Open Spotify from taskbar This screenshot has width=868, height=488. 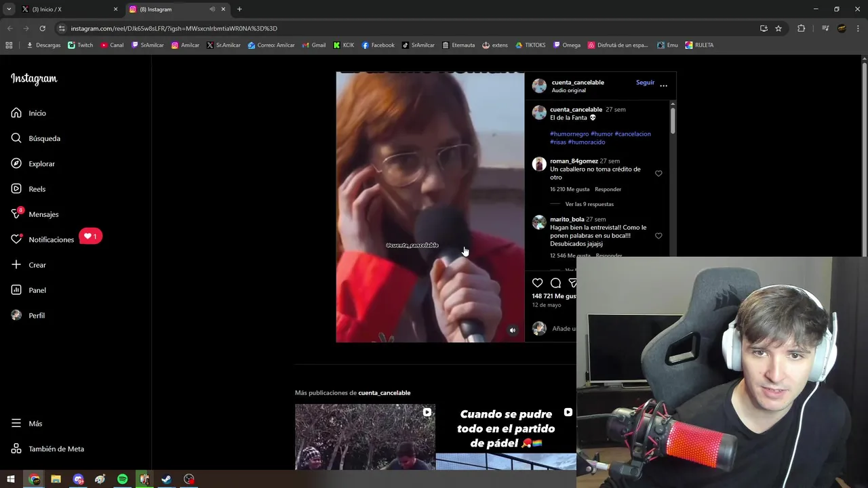pyautogui.click(x=122, y=479)
